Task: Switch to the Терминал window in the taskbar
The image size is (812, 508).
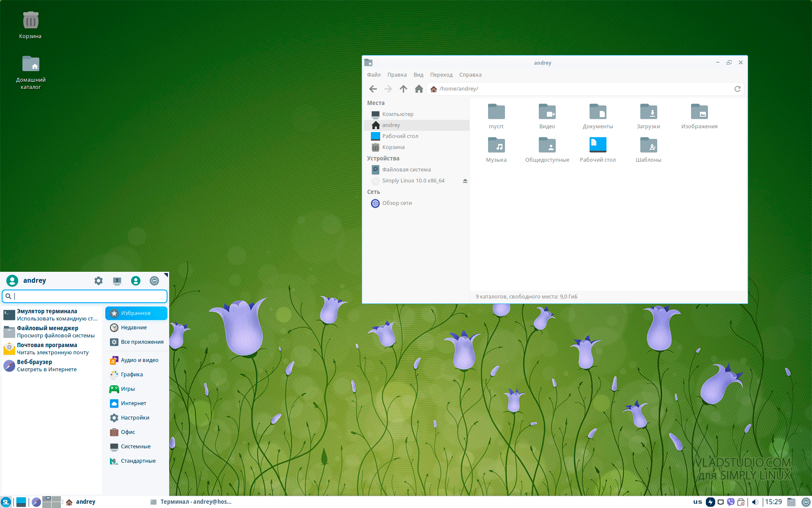Action: tap(191, 502)
